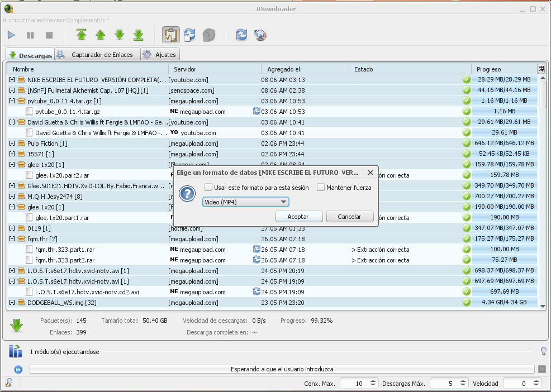The height and width of the screenshot is (392, 551).
Task: Adjust the Descargas Máx. spinner arrows
Action: pos(463,384)
